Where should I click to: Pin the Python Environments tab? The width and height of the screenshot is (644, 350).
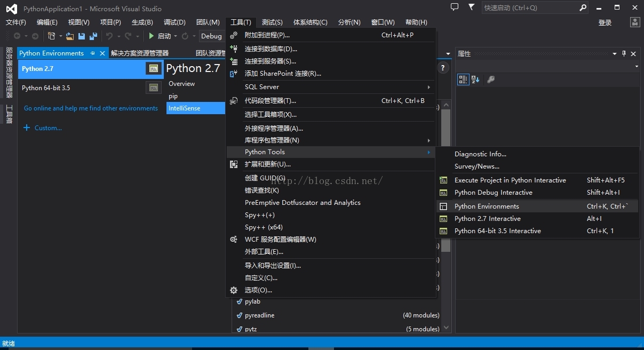pyautogui.click(x=92, y=53)
